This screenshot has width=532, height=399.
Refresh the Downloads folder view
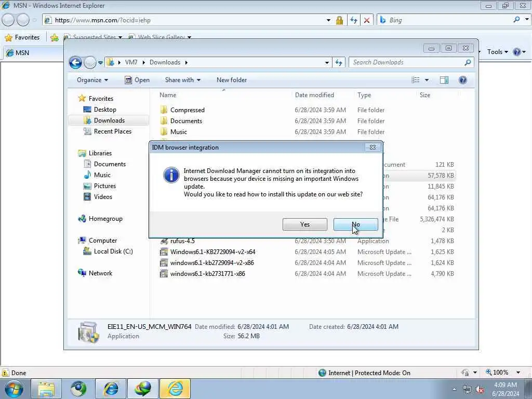tap(339, 62)
